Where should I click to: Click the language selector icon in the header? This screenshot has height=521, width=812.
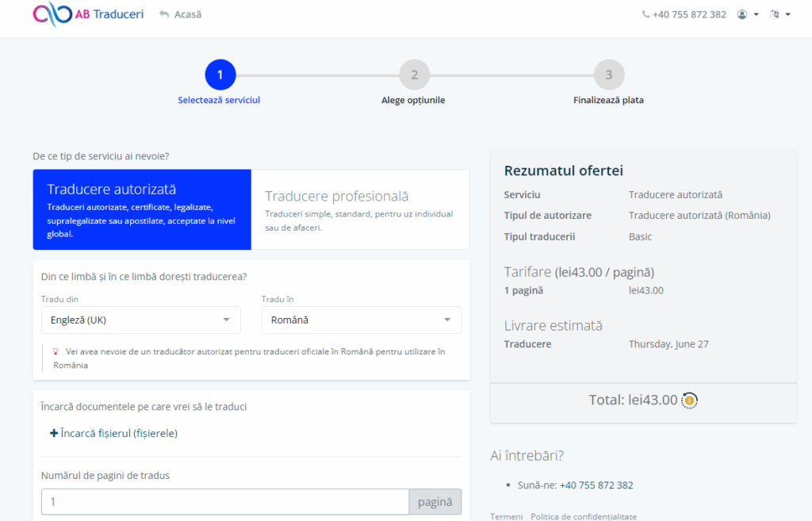(x=776, y=13)
